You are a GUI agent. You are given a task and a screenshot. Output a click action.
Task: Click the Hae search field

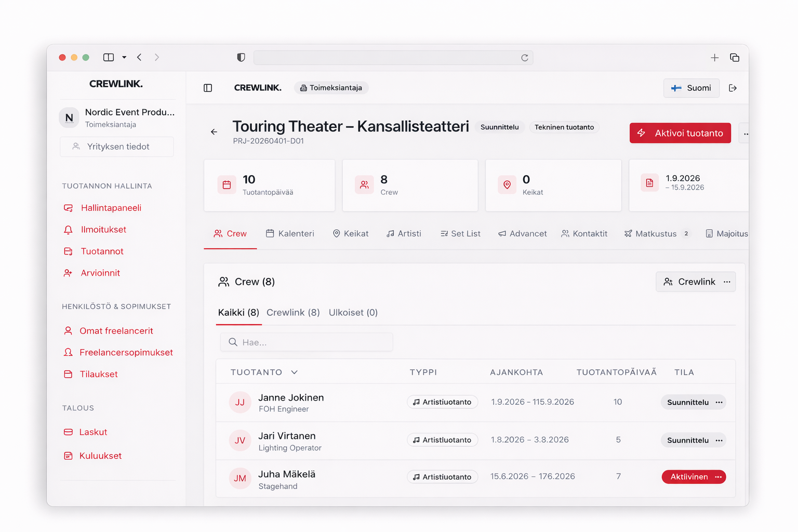(307, 342)
